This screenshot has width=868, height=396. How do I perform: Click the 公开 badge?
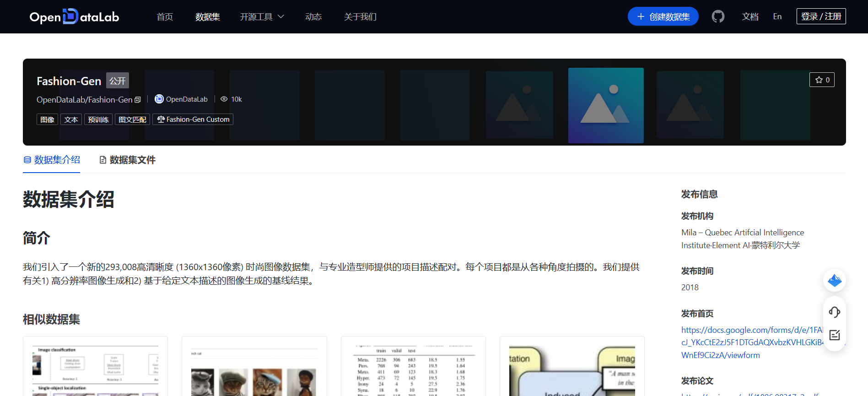click(118, 81)
